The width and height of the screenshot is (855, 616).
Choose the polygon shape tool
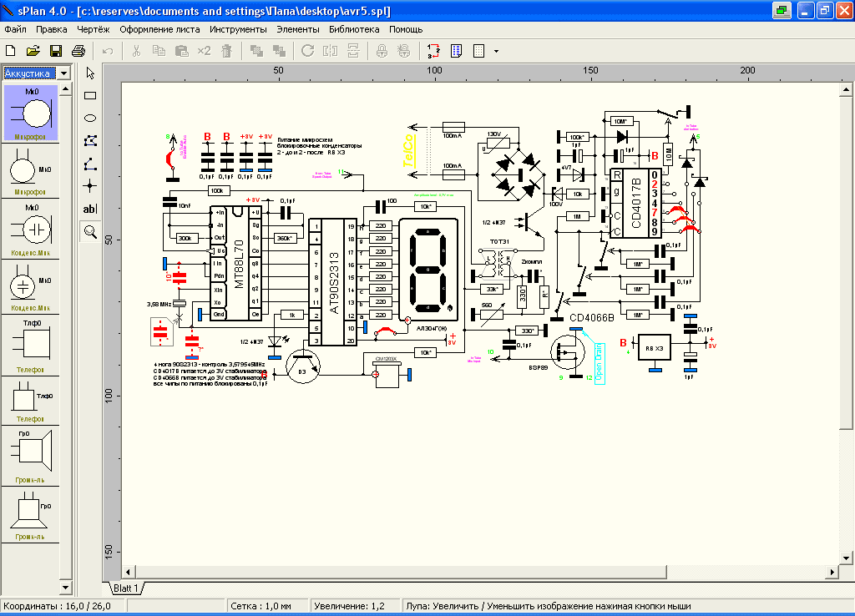91,141
